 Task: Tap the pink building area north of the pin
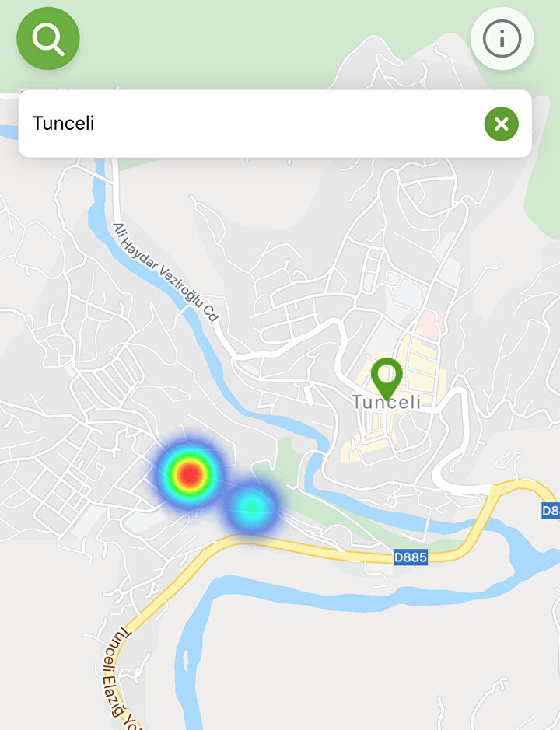(429, 324)
